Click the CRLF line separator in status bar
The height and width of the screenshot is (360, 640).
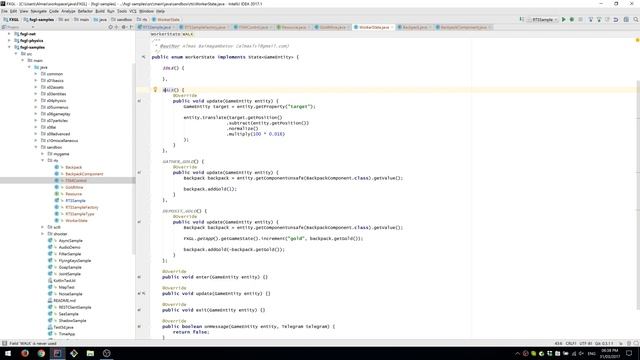pyautogui.click(x=571, y=343)
